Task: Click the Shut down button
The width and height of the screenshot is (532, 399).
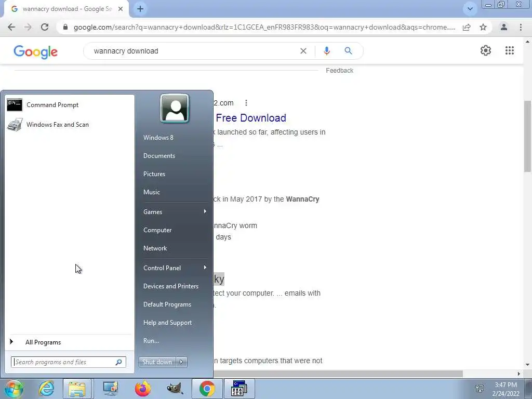Action: point(157,362)
